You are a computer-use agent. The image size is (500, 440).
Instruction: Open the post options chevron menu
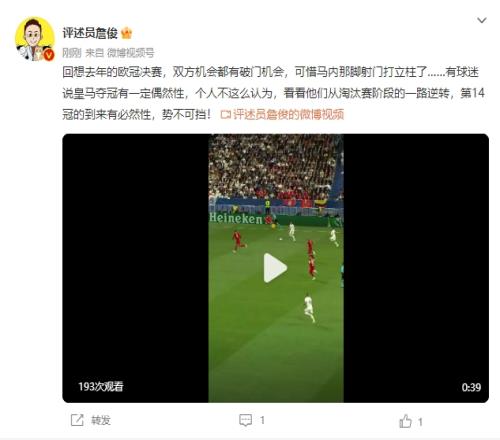[x=482, y=21]
